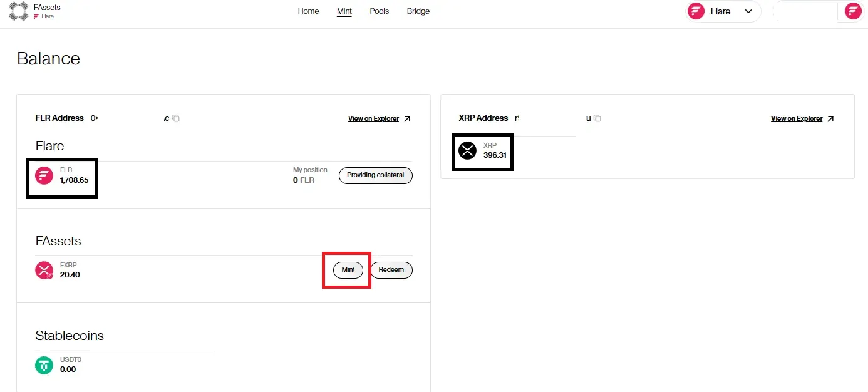The height and width of the screenshot is (392, 868).
Task: Click the FLR token icon
Action: click(x=44, y=175)
